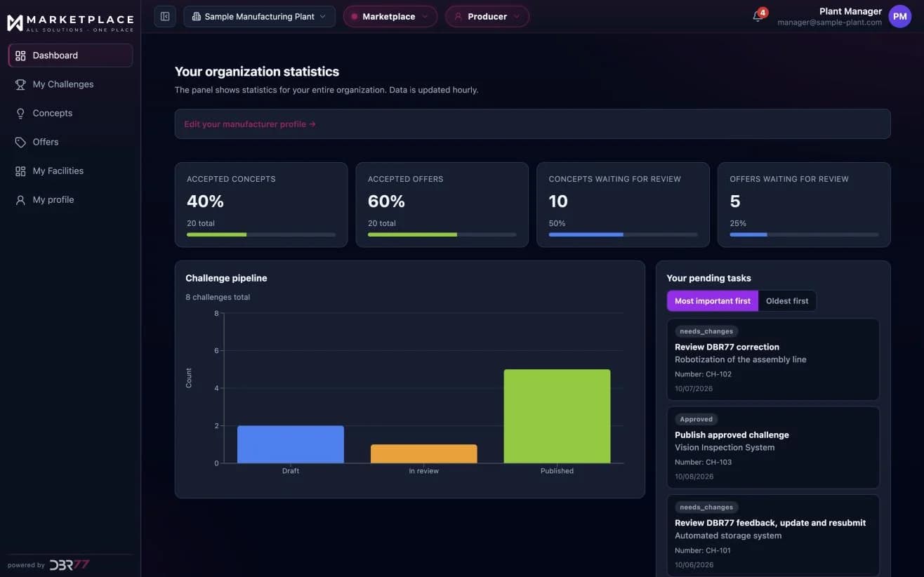Click the needs_changes badge on CH-102 task
The width and height of the screenshot is (924, 577).
(706, 331)
